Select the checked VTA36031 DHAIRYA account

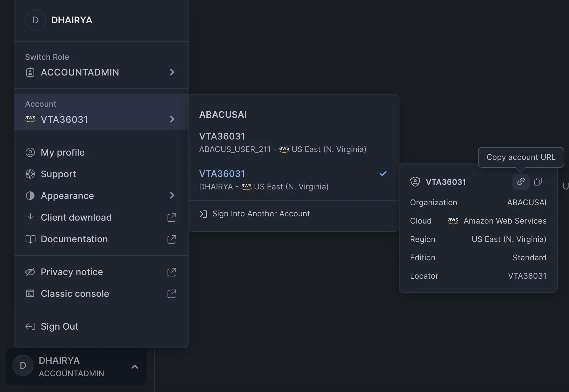tap(283, 180)
